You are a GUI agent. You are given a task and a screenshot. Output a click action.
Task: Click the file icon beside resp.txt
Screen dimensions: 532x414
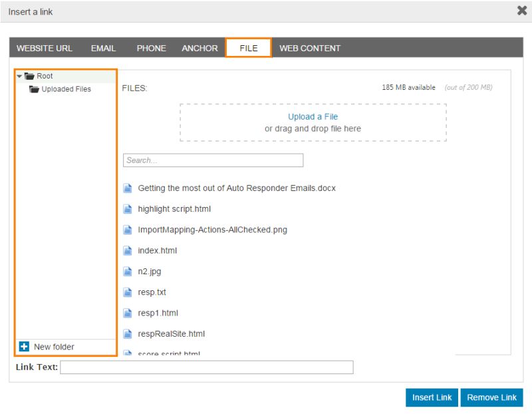point(128,292)
